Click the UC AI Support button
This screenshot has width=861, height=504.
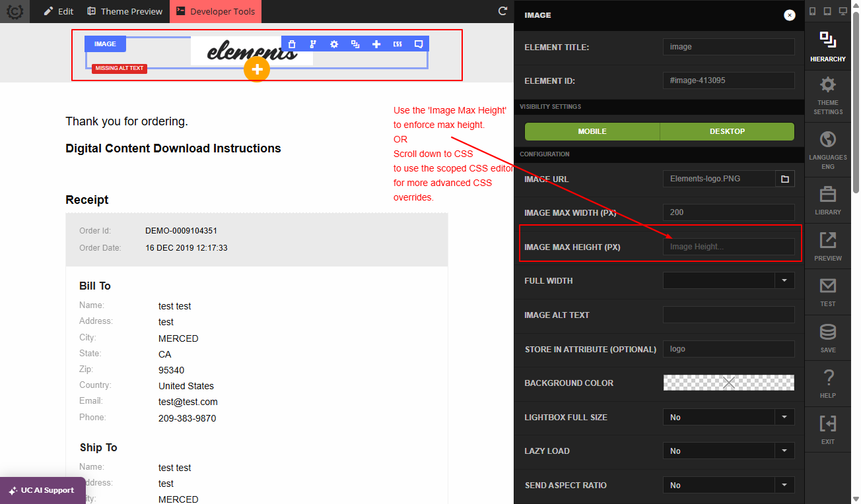pos(42,490)
